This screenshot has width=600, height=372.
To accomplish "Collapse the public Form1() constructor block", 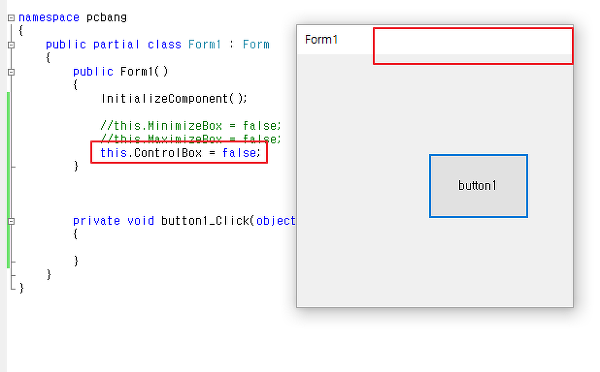I will (11, 72).
